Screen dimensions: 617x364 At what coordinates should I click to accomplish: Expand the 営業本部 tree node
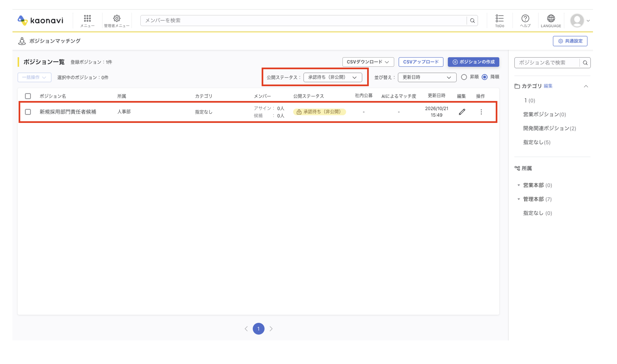pyautogui.click(x=519, y=185)
